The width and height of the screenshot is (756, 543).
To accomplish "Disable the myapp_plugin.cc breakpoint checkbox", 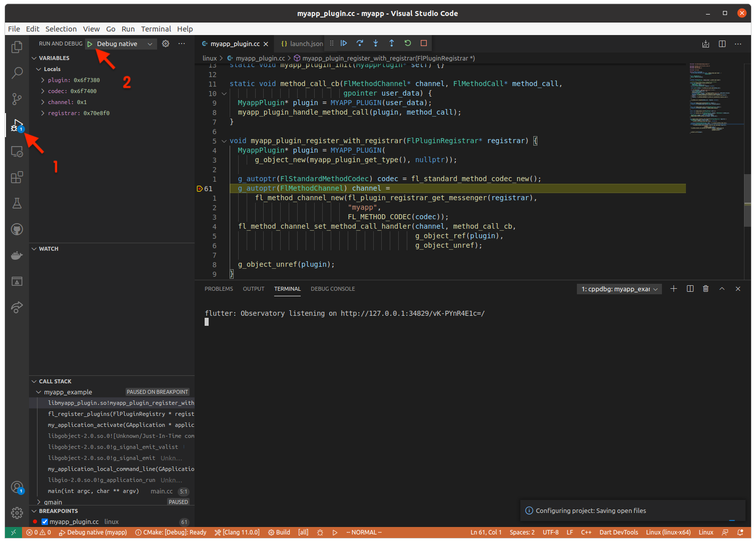I will pos(45,521).
